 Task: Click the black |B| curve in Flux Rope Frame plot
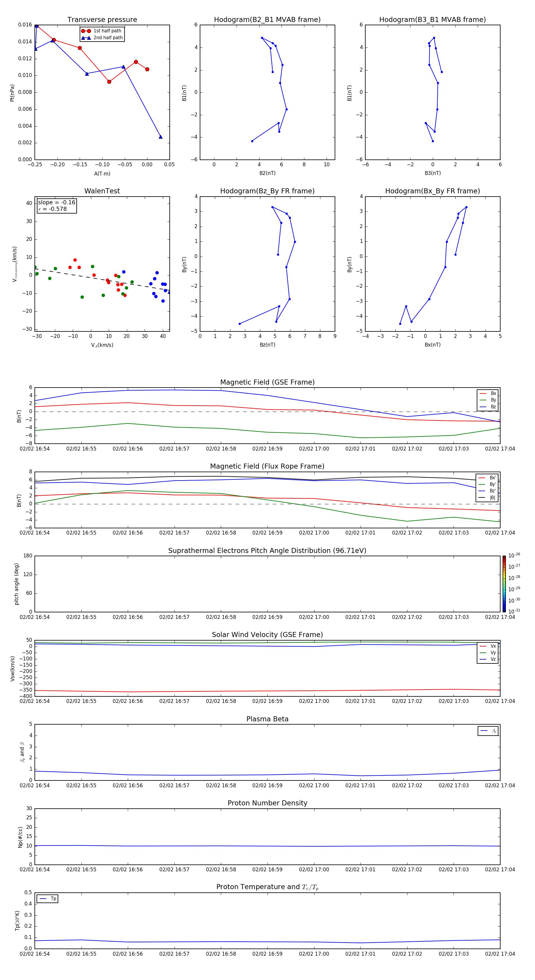tap(267, 478)
